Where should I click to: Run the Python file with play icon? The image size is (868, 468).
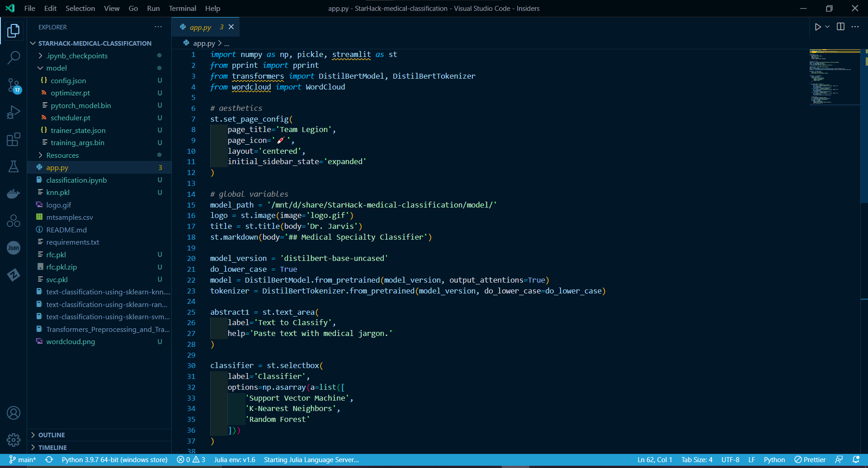click(817, 27)
